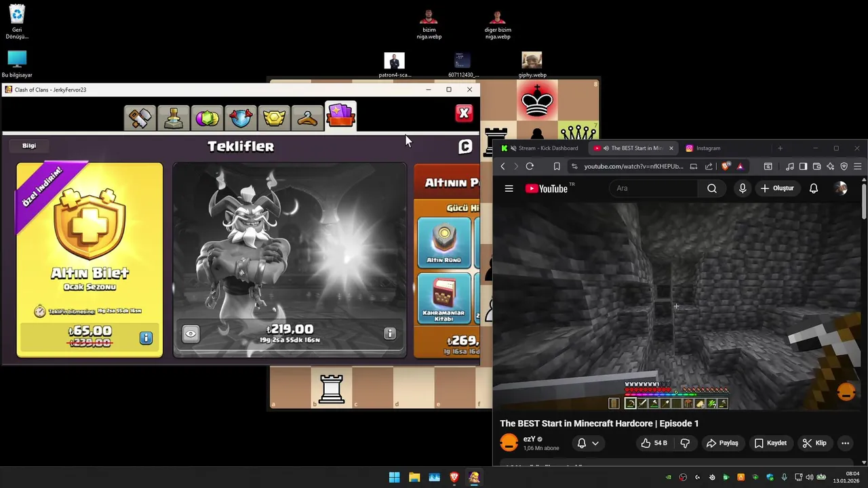This screenshot has height=488, width=868.
Task: Click the C creator code icon
Action: tap(465, 146)
